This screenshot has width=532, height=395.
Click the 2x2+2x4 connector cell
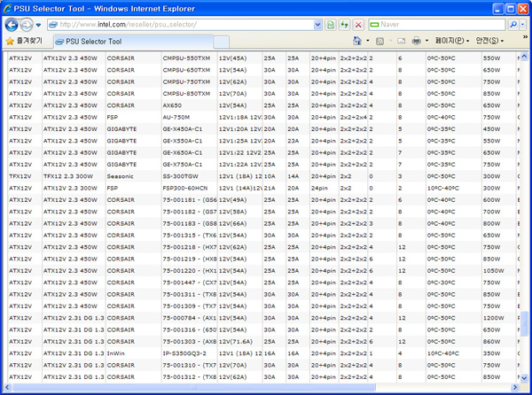tap(353, 117)
